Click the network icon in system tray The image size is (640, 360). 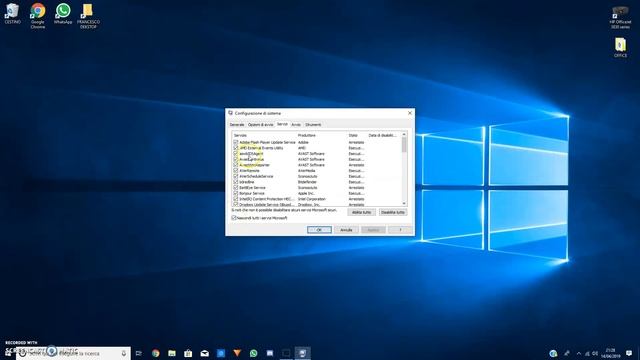(x=587, y=353)
